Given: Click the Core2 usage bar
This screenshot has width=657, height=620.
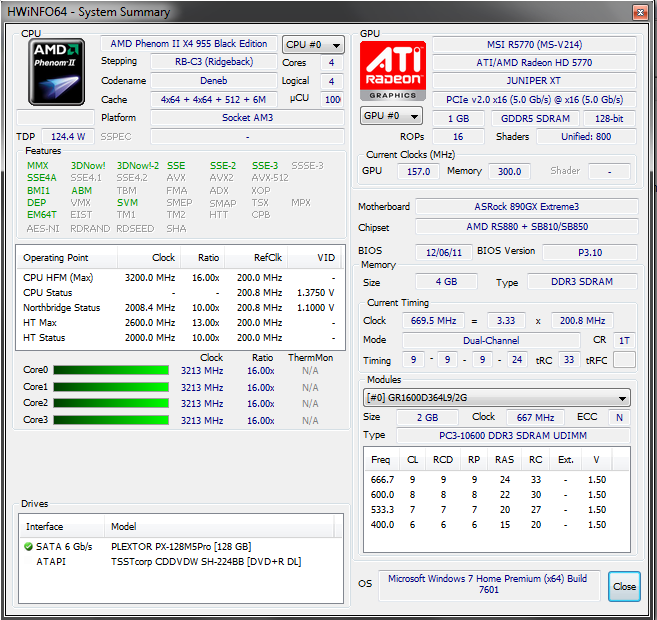Looking at the screenshot, I should [111, 403].
